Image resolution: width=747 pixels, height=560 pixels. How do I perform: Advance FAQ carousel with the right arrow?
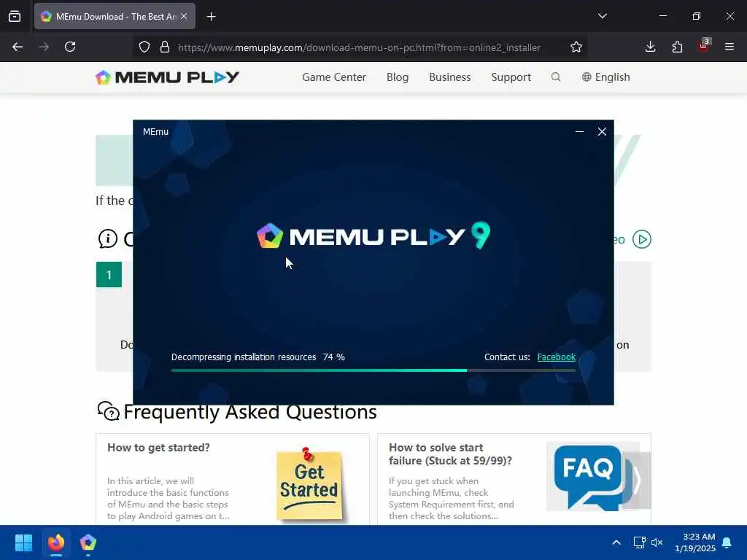point(636,481)
